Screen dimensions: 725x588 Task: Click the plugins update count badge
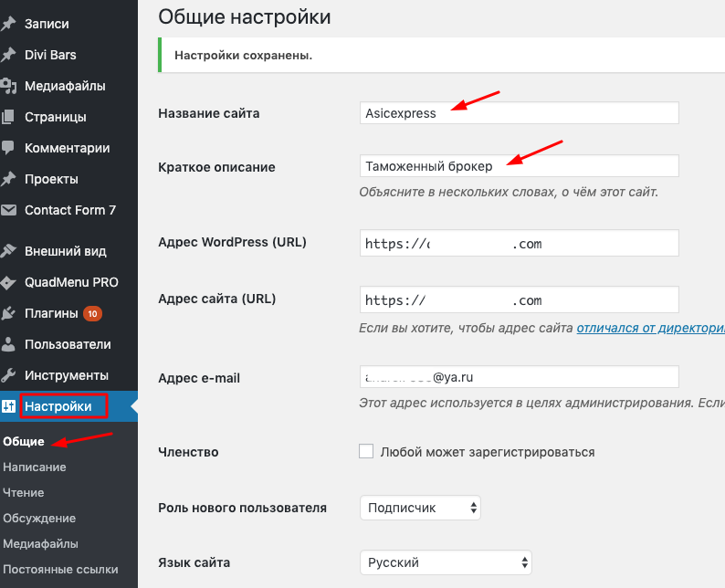click(x=92, y=314)
